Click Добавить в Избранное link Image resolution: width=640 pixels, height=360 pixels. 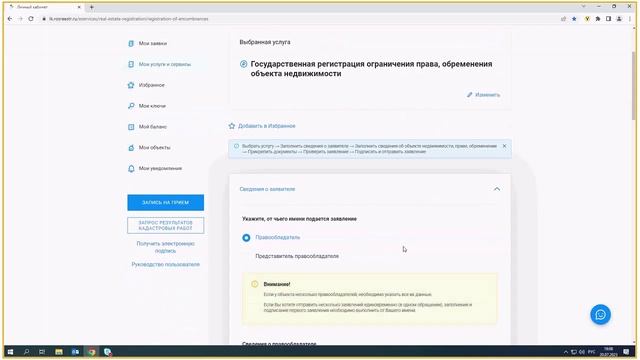267,126
